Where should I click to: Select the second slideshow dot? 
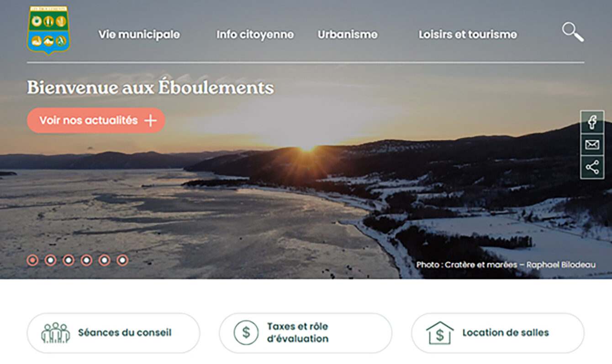[x=51, y=260]
